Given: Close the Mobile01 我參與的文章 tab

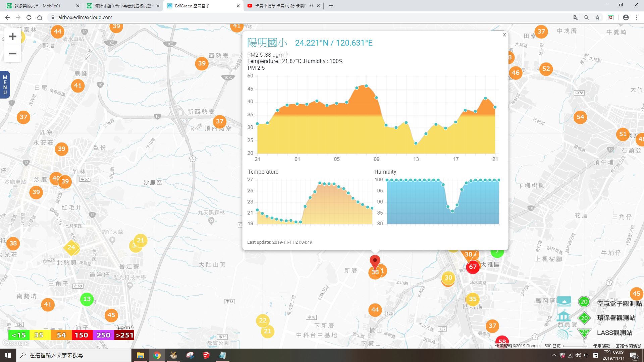Looking at the screenshot, I should point(78,6).
